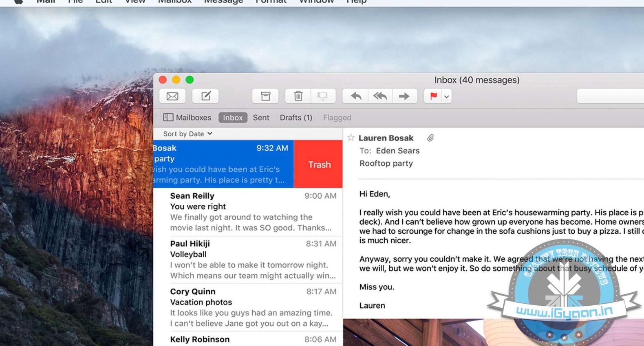Click the search field in toolbar
Screen dimensions: 644x346
coord(610,96)
